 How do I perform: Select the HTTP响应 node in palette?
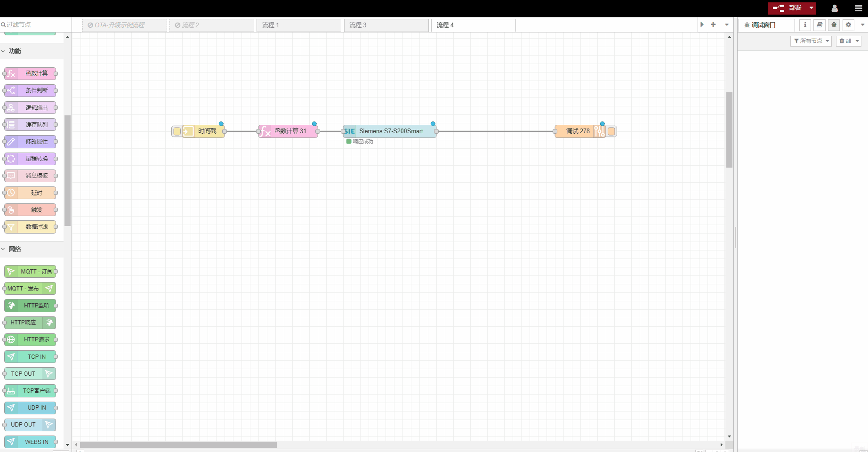point(30,323)
